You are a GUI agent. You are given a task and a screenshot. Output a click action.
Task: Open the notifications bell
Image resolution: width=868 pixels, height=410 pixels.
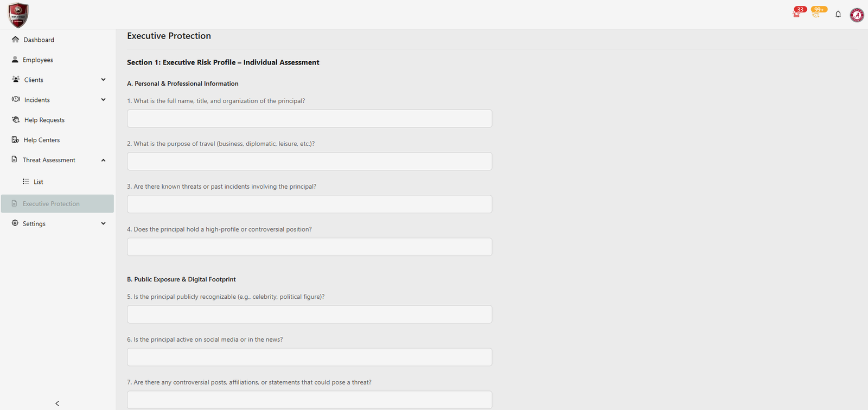(x=838, y=14)
